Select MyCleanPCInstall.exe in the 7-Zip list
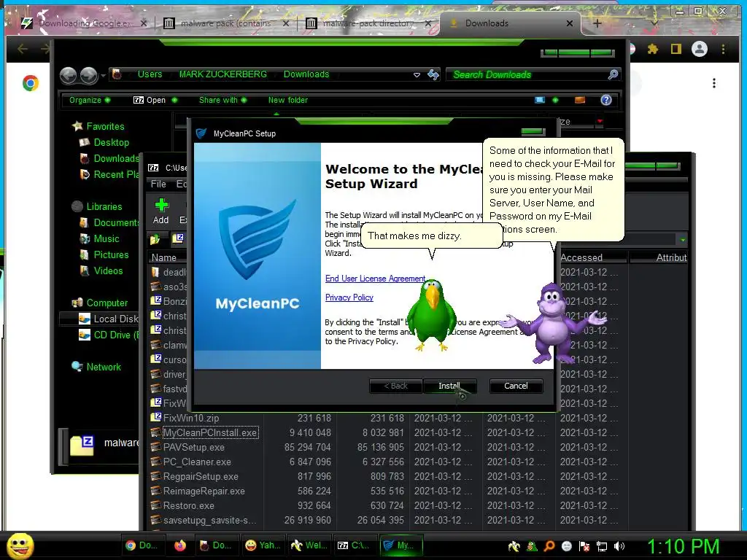This screenshot has width=747, height=560. [x=210, y=432]
